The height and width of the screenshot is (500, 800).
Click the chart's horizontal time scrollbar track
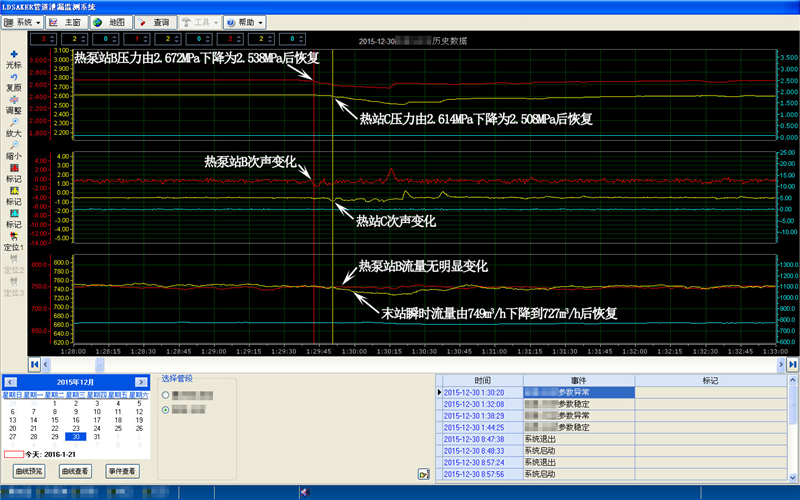[x=400, y=365]
